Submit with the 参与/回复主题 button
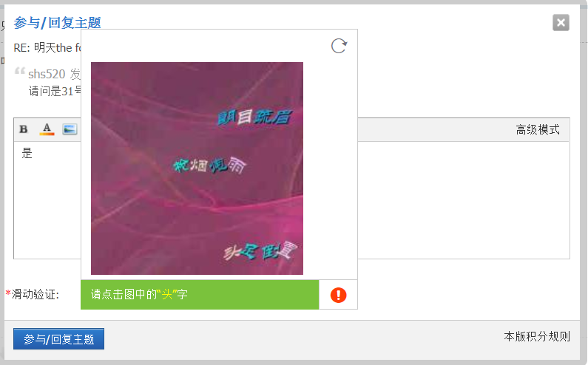The width and height of the screenshot is (588, 365). point(59,338)
